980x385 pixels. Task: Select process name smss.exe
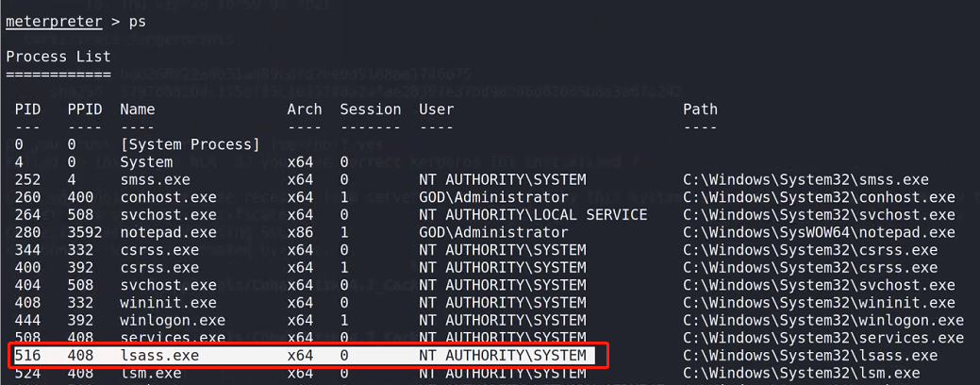click(155, 180)
